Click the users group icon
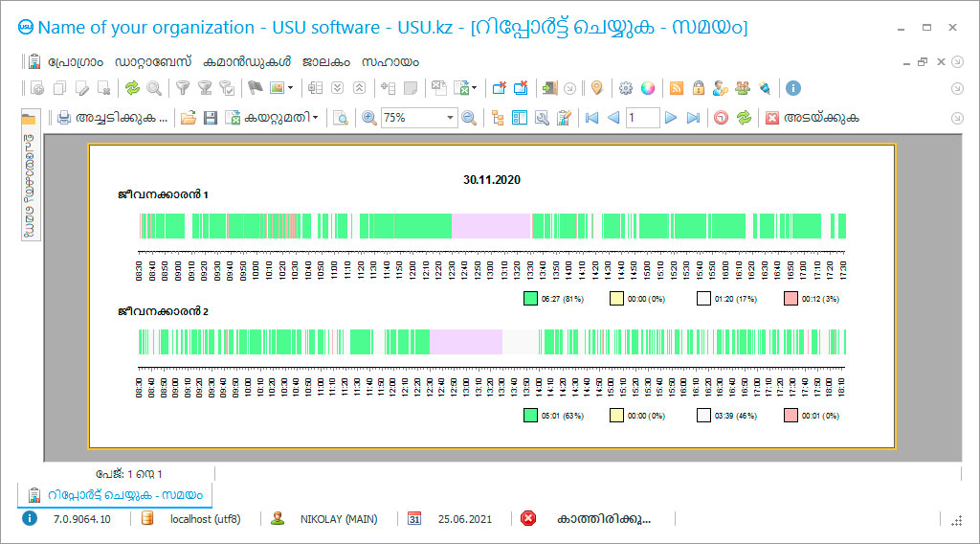This screenshot has height=544, width=980. [743, 88]
